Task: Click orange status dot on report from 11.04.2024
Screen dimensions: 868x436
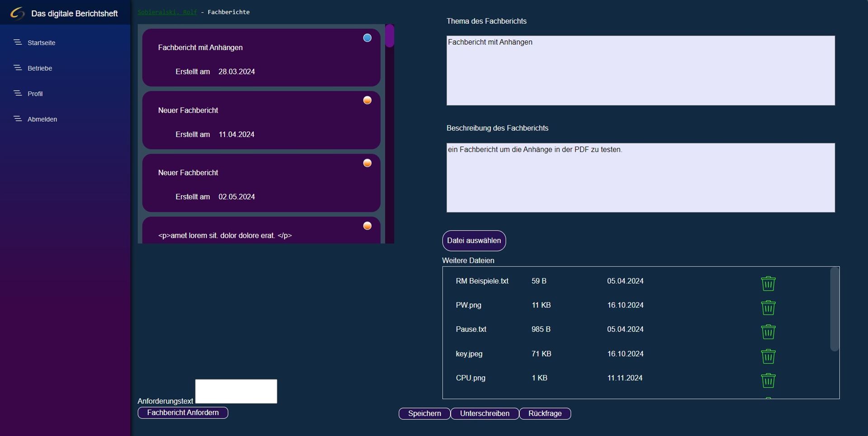Action: click(368, 100)
